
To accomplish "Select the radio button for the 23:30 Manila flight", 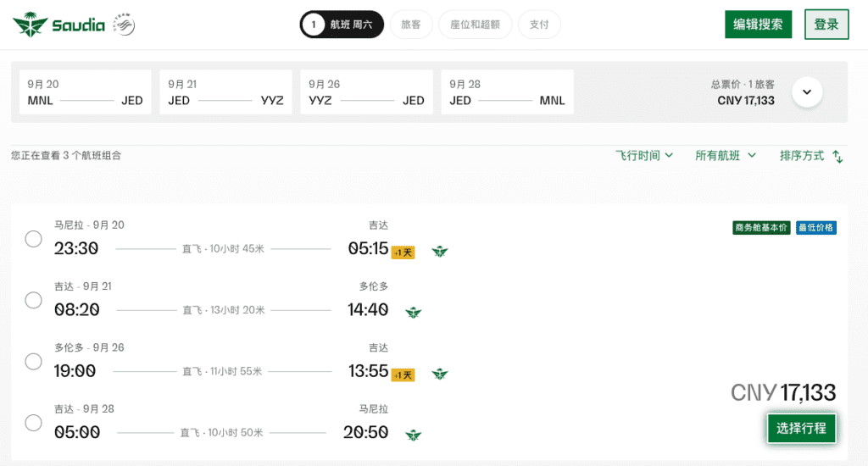I will click(x=33, y=239).
